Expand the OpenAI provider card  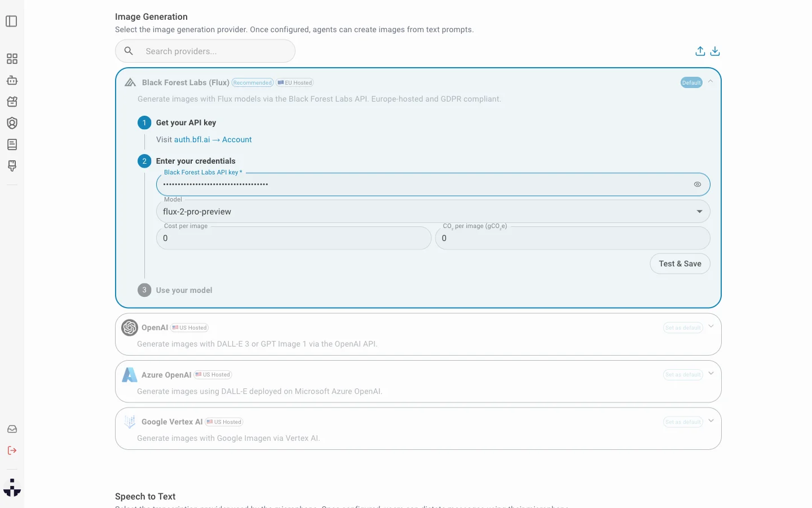(711, 326)
